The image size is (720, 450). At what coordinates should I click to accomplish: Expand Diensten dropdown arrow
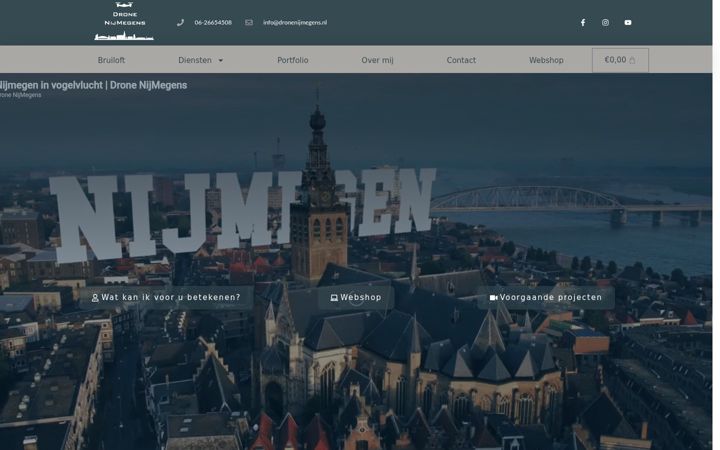coord(220,60)
